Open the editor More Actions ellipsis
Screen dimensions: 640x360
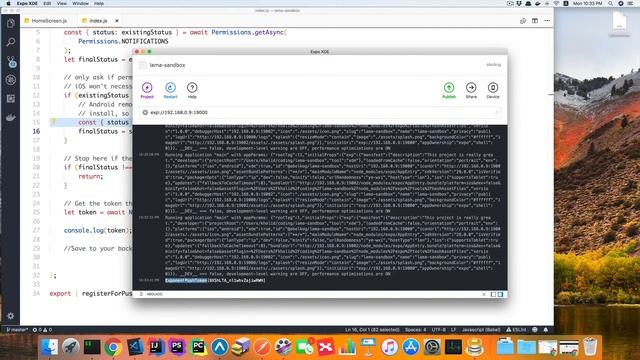[547, 20]
